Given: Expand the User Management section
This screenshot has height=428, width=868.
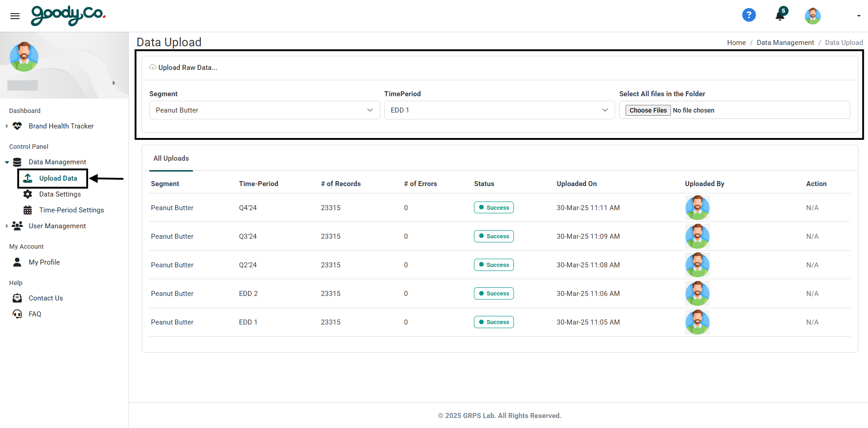Looking at the screenshot, I should tap(6, 226).
